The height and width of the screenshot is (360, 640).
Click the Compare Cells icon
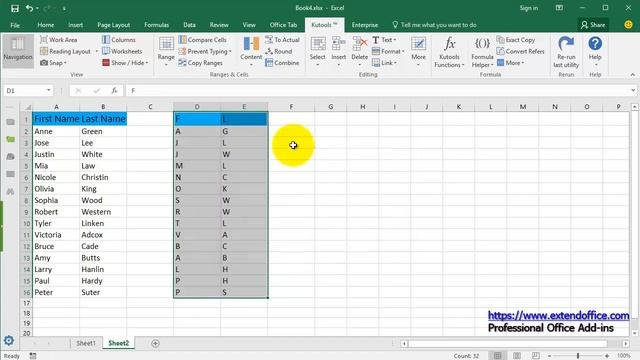pyautogui.click(x=182, y=40)
